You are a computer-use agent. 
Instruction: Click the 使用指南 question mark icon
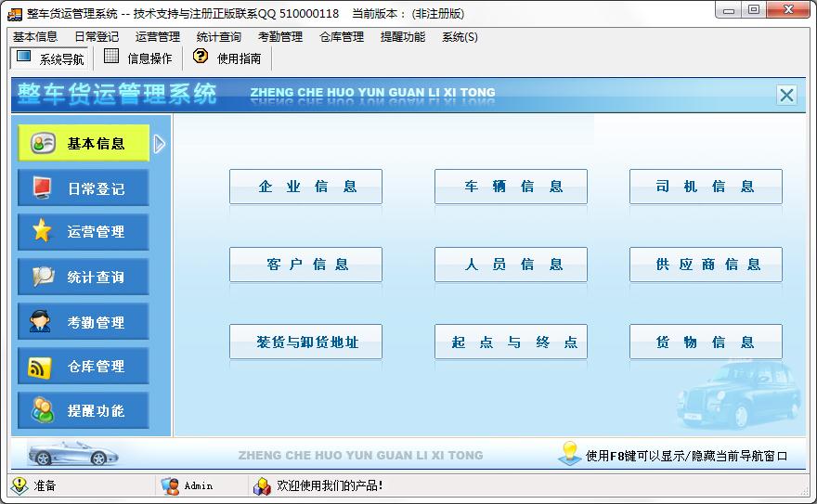coord(201,56)
